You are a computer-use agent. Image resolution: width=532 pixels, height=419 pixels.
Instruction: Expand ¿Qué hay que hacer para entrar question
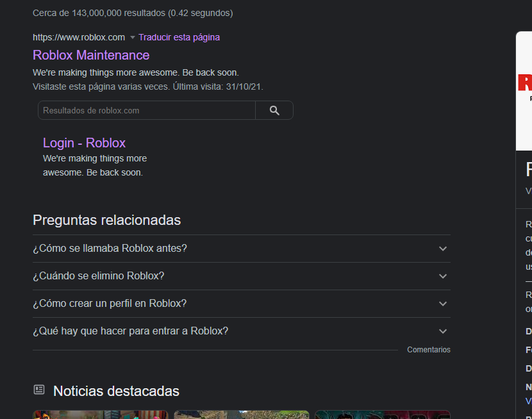242,331
